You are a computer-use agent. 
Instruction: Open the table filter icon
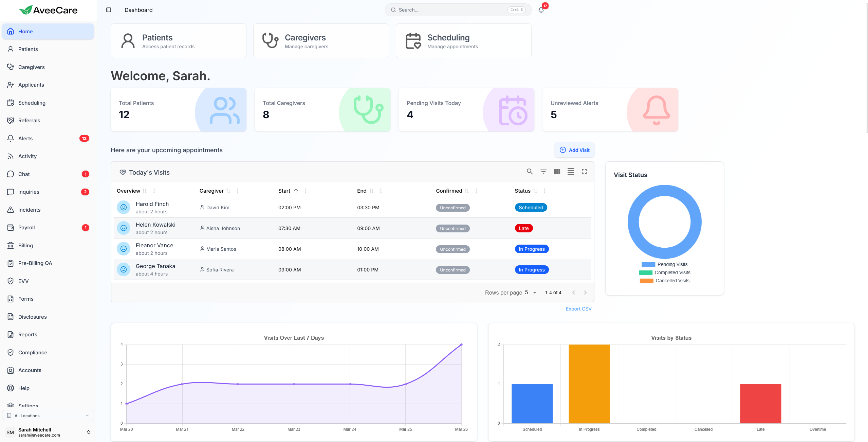point(543,172)
